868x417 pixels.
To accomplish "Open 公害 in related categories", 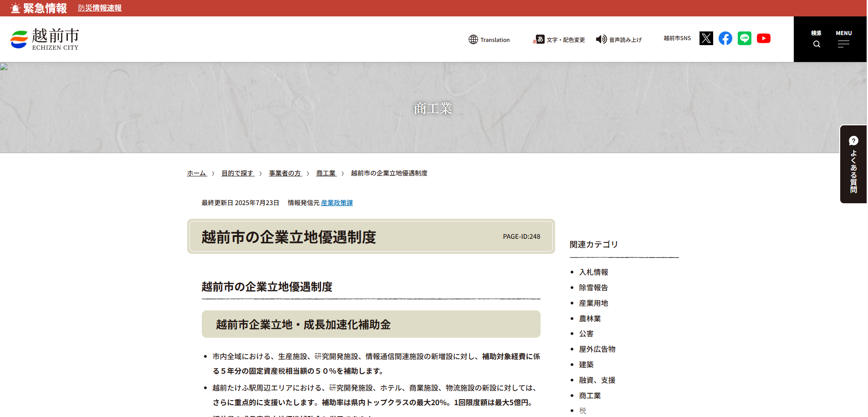I will click(x=586, y=334).
